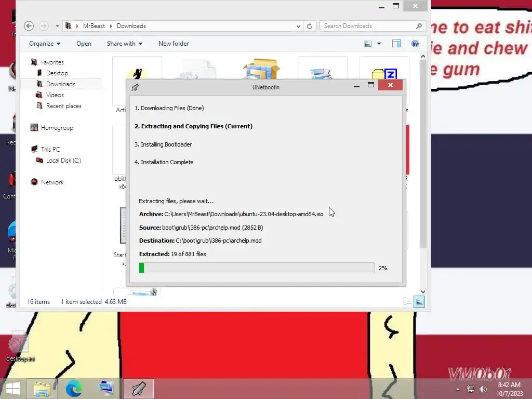Launch Microsoft Edge from the taskbar
Viewport: 532px width, 399px height.
[74, 389]
